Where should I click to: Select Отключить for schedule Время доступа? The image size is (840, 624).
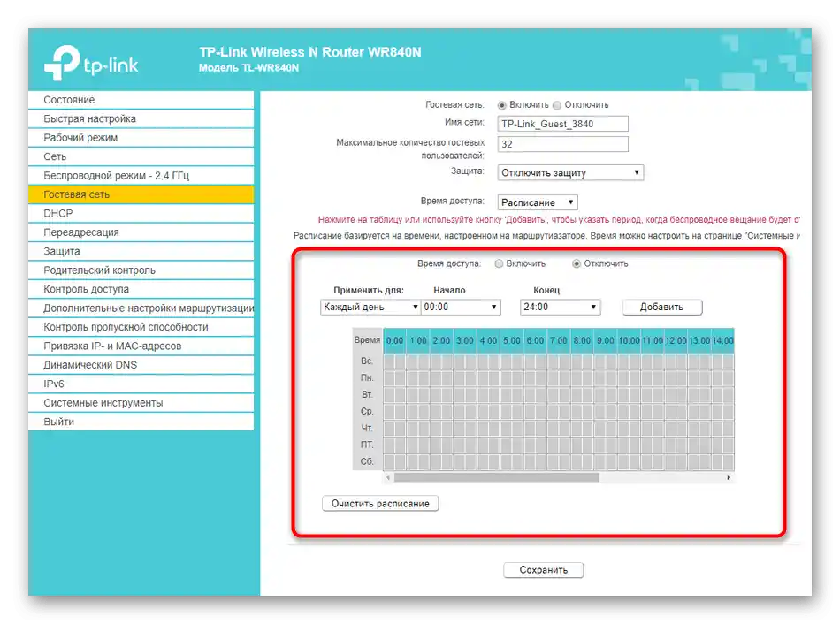click(x=577, y=263)
